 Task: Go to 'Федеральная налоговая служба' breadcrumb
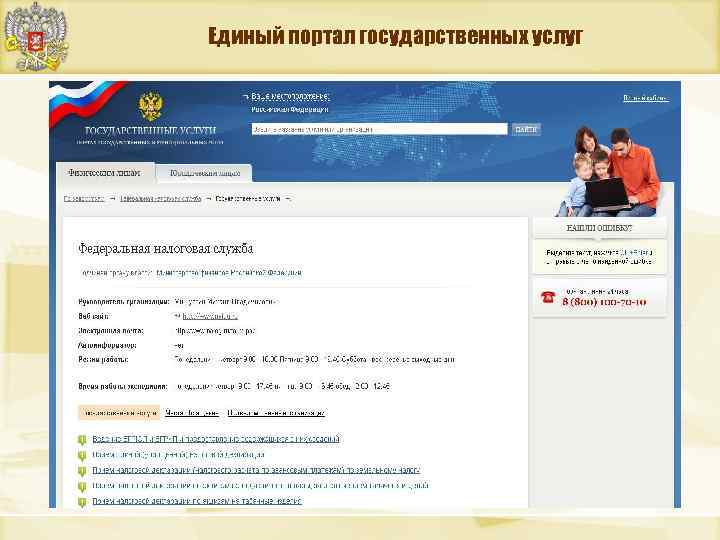click(161, 199)
